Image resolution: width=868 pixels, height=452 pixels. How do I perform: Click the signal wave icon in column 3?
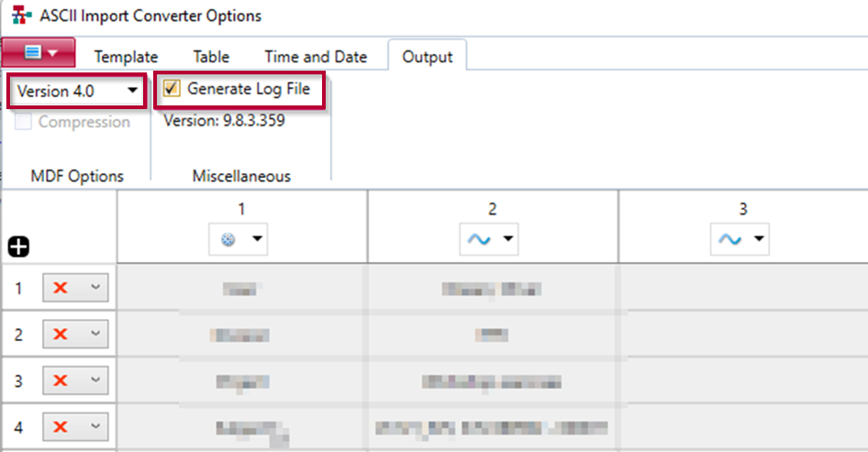(729, 239)
